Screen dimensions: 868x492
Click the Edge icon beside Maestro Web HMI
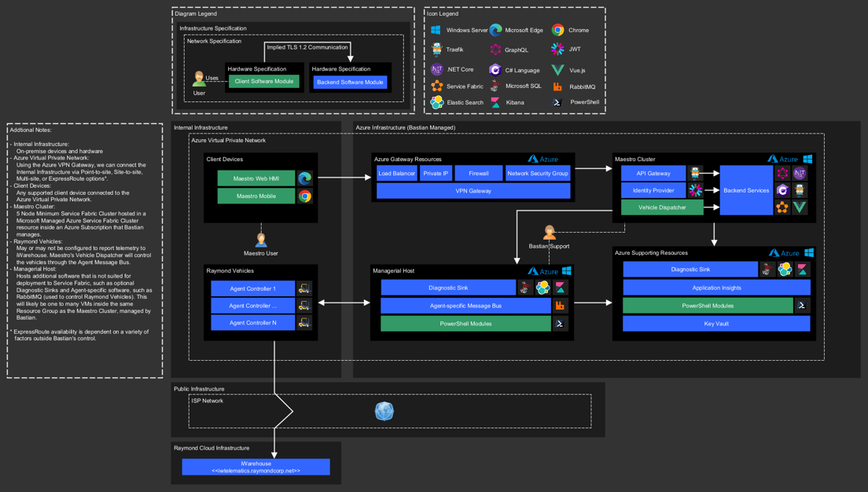305,178
